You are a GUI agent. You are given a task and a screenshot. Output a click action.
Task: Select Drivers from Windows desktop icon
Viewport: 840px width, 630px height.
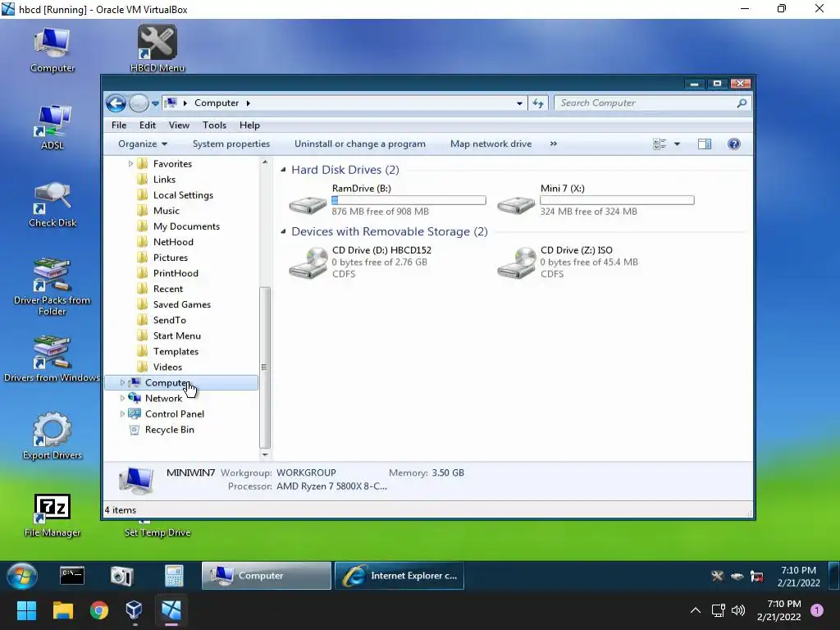coord(52,359)
